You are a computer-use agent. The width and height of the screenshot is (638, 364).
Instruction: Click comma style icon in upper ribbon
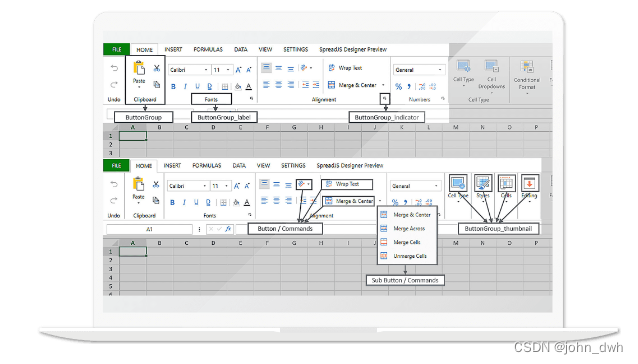point(409,86)
